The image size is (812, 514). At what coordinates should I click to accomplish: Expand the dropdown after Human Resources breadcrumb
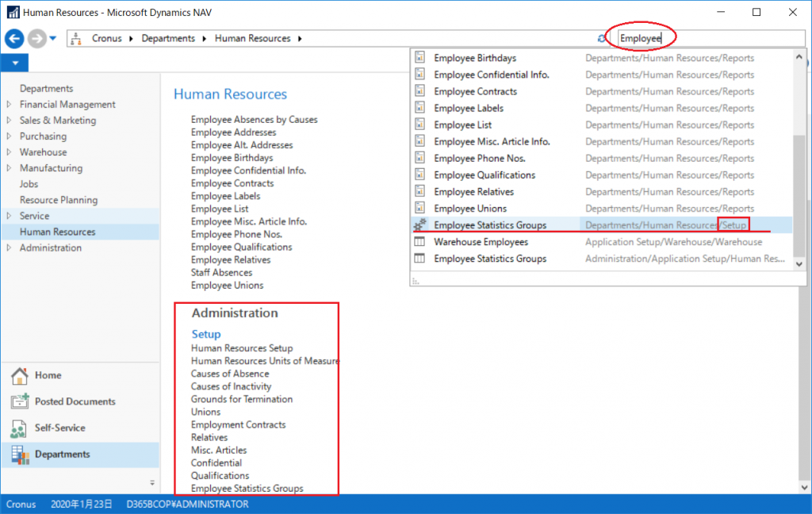click(300, 38)
